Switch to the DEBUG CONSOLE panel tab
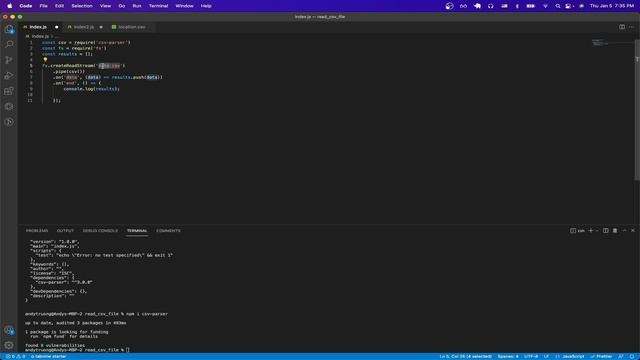 tap(100, 231)
